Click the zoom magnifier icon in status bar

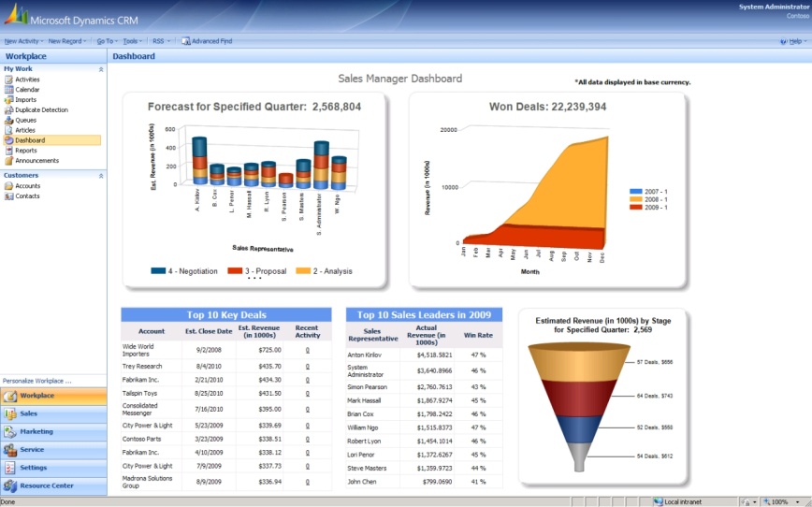click(766, 501)
